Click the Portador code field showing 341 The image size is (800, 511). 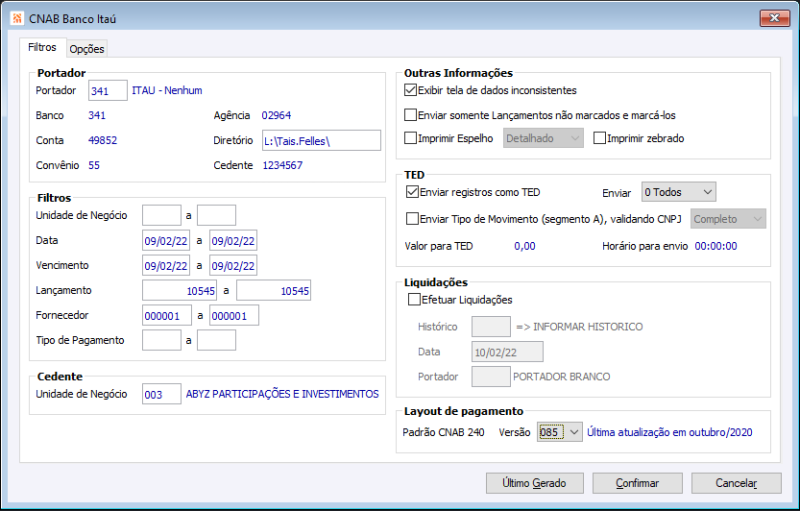[108, 91]
